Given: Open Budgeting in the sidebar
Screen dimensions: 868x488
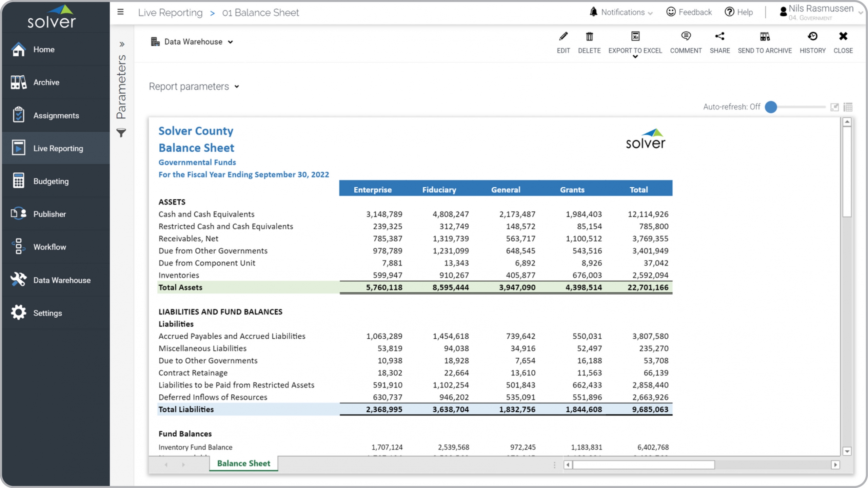Looking at the screenshot, I should pos(51,181).
